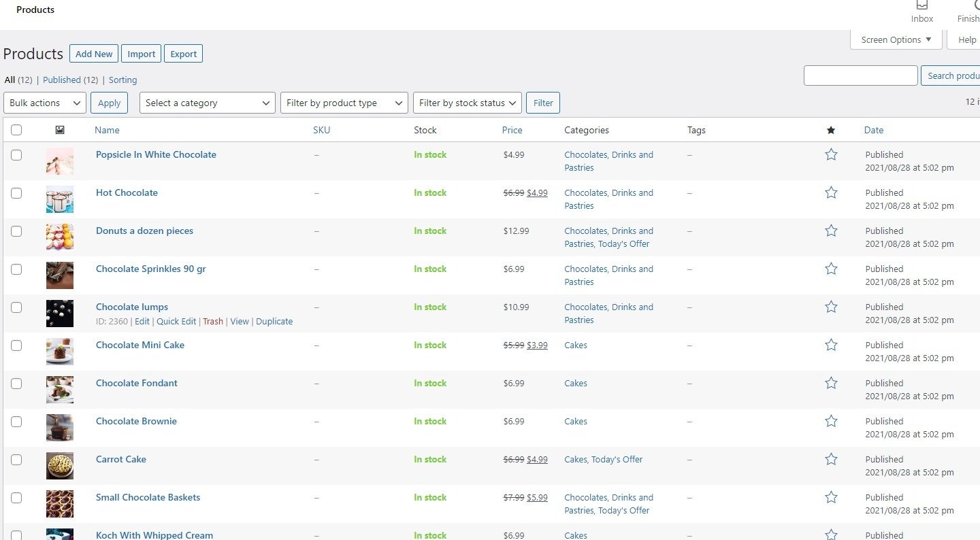This screenshot has width=980, height=540.
Task: Open the Koch With Whipped Cream product
Action: [x=154, y=535]
